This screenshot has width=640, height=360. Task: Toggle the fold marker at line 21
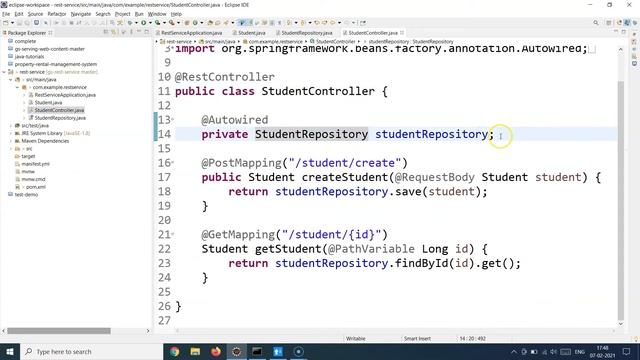[x=173, y=234]
